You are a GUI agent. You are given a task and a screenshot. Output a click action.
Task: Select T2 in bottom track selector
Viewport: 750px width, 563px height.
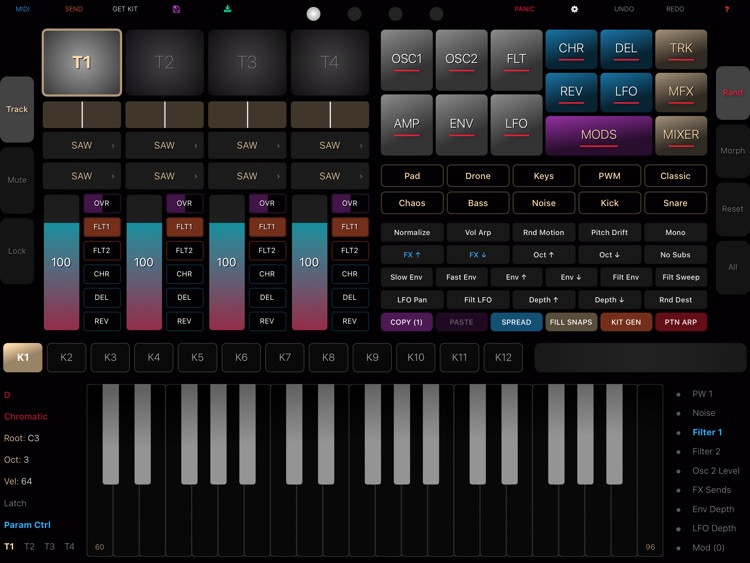29,547
